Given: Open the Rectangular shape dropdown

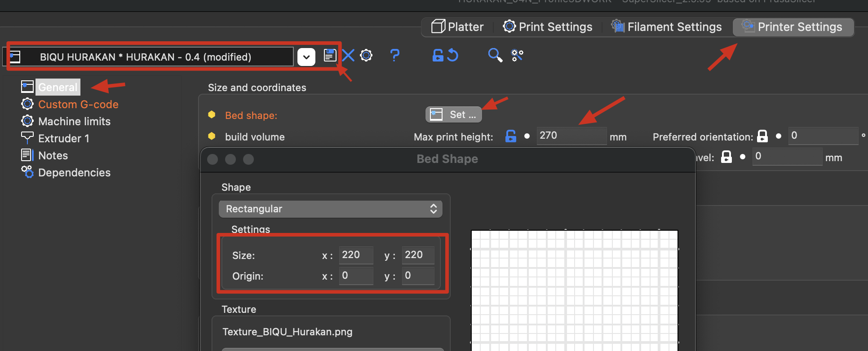Looking at the screenshot, I should pyautogui.click(x=330, y=209).
